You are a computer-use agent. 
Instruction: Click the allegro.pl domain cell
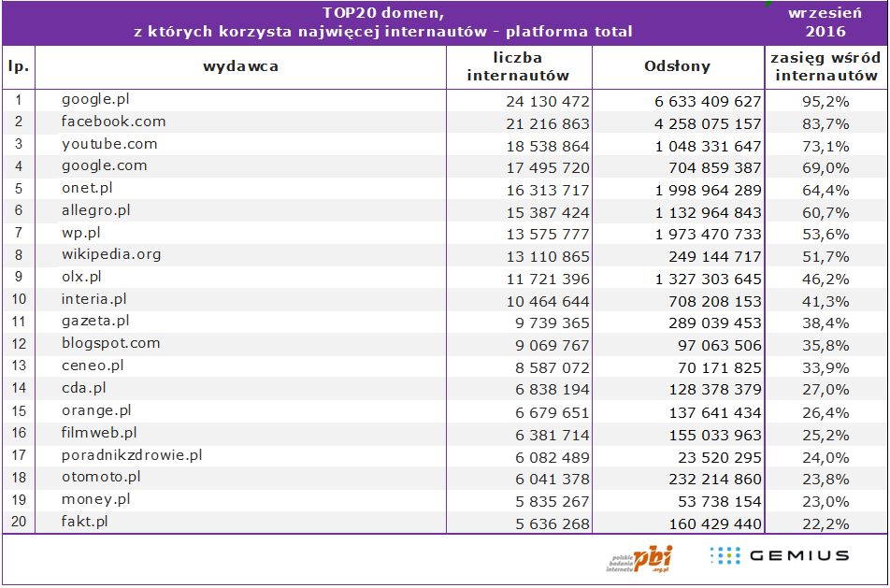(x=96, y=211)
